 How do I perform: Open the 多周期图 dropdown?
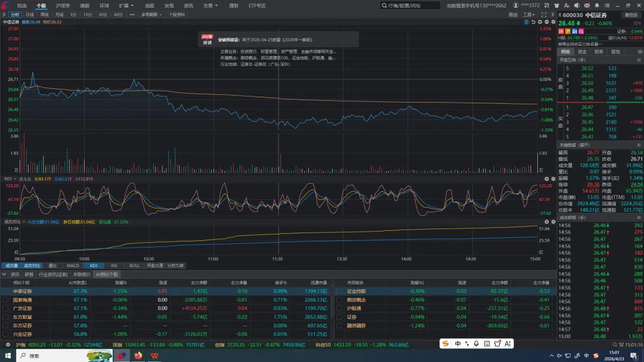[x=151, y=15]
